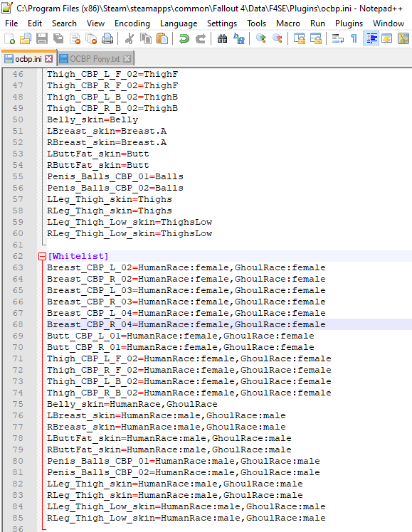Click the green Undo arrow
The image size is (412, 532).
pyautogui.click(x=184, y=38)
